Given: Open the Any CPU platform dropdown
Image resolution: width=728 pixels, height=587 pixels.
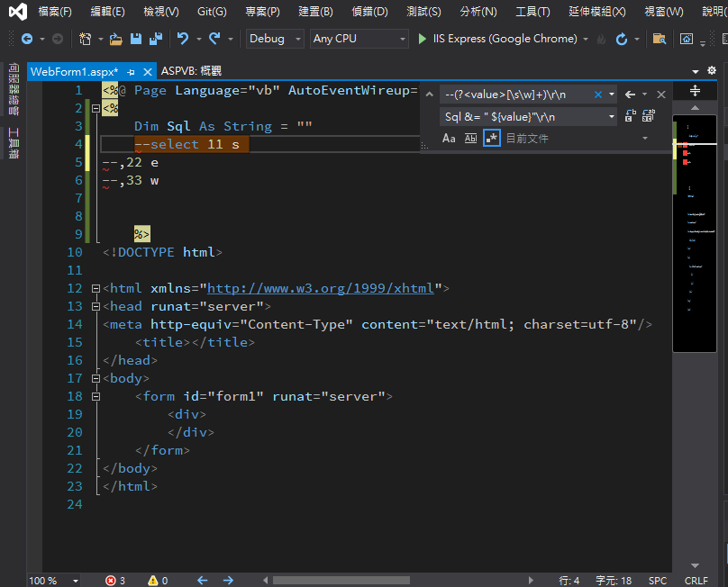Looking at the screenshot, I should pyautogui.click(x=358, y=40).
